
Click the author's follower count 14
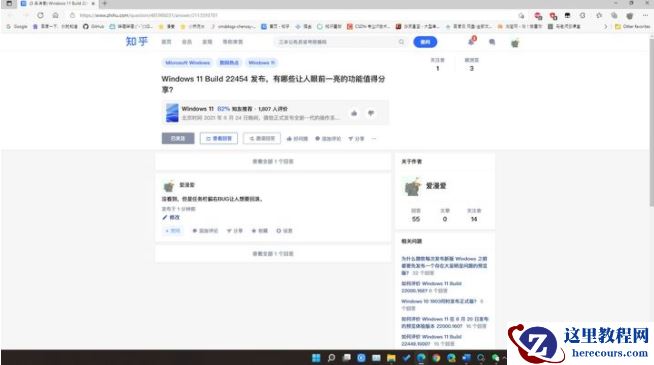point(474,219)
